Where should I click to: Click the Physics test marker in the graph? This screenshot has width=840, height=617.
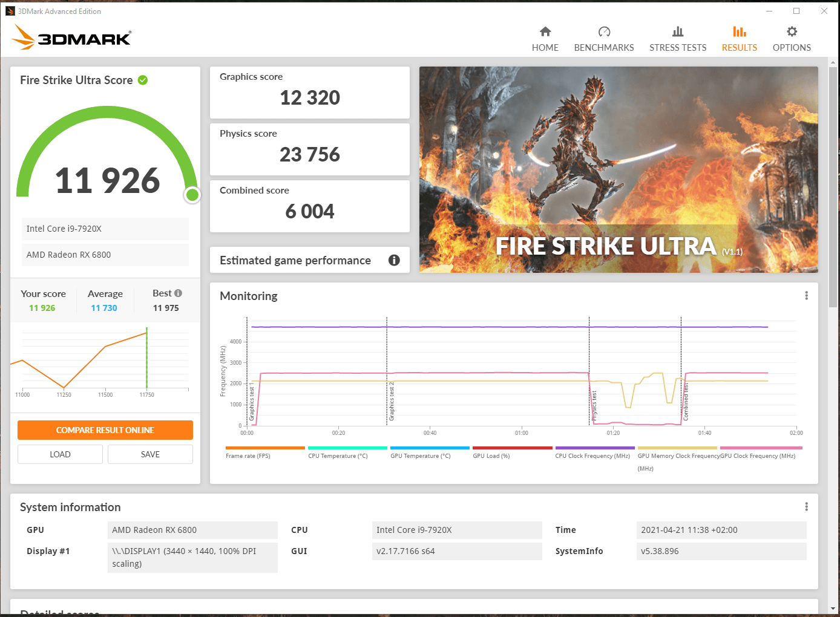[x=594, y=406]
